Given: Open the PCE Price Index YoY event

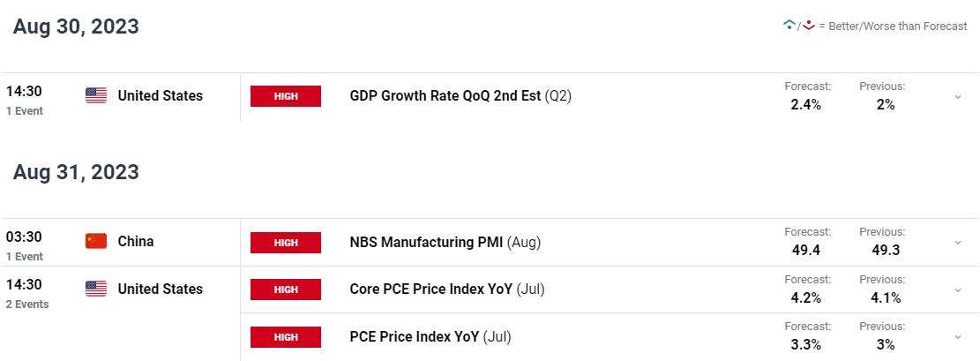Looking at the screenshot, I should pyautogui.click(x=430, y=336).
